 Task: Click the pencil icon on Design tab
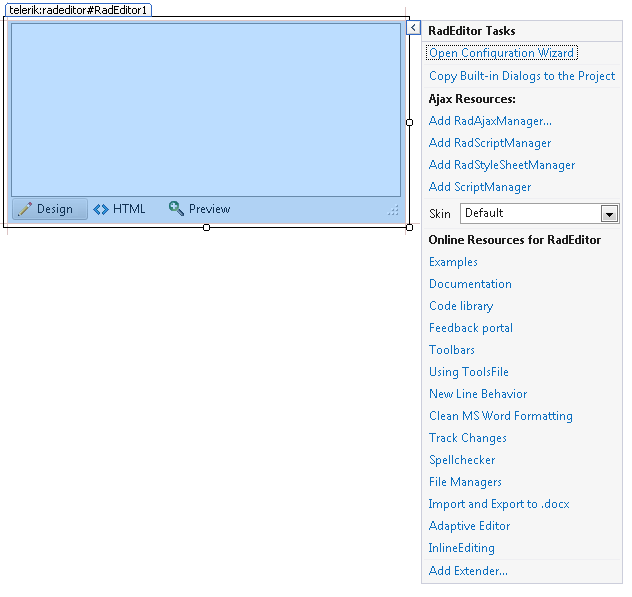click(25, 209)
